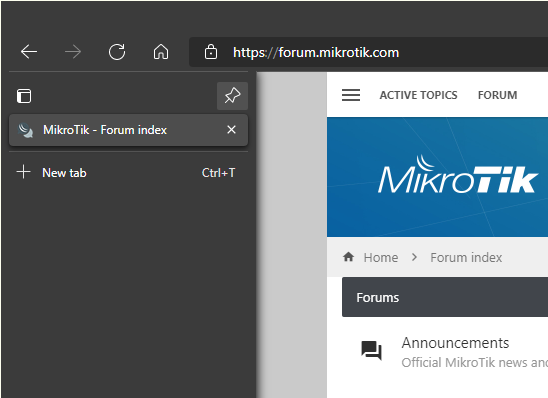Open the browser home page button
The width and height of the screenshot is (548, 398).
[161, 52]
